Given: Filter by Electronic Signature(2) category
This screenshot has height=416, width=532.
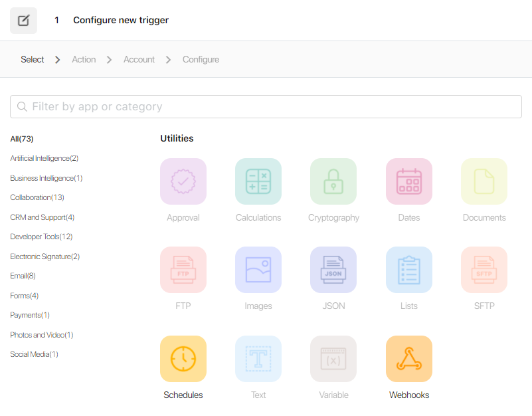Looking at the screenshot, I should click(45, 257).
